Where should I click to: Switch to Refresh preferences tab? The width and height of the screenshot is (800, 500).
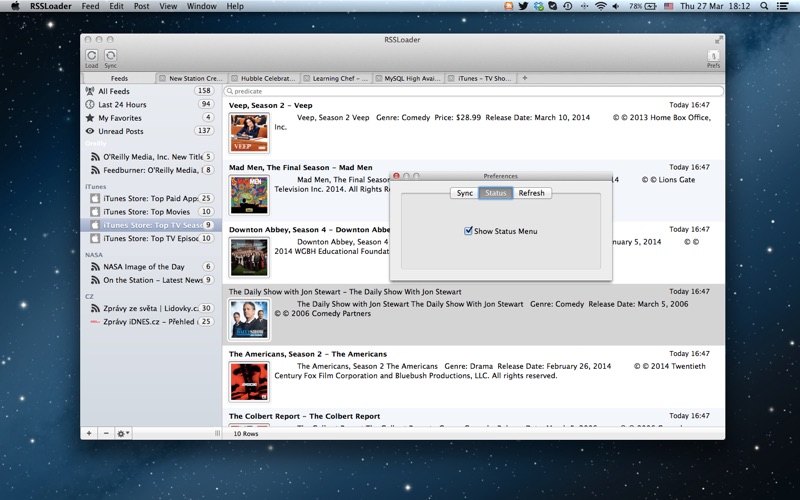click(531, 193)
